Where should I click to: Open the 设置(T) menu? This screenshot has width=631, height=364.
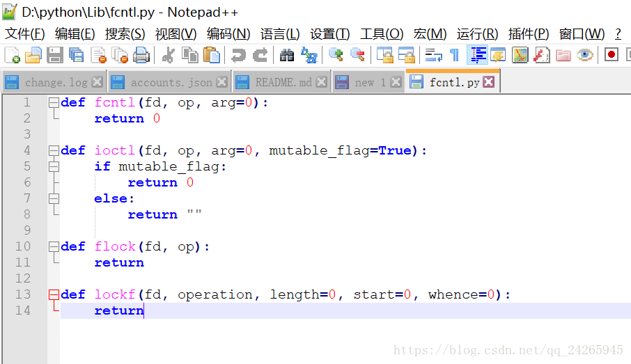pos(329,34)
